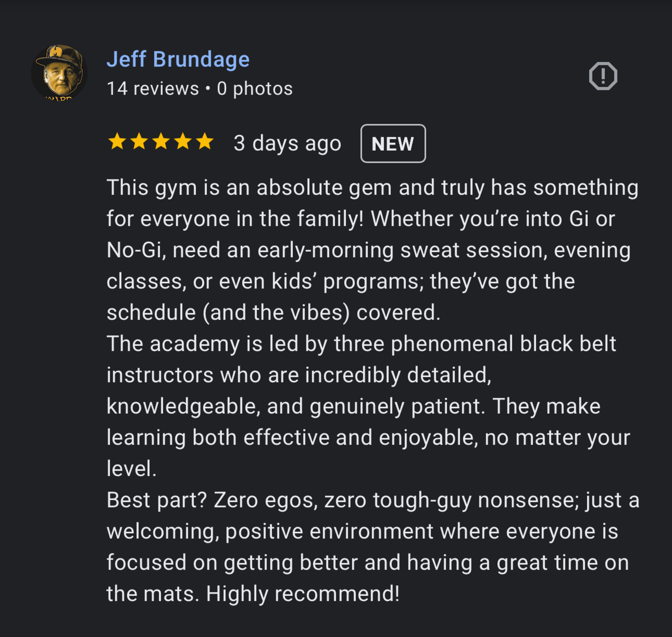Open the Jeff Brundage profile link

[178, 59]
